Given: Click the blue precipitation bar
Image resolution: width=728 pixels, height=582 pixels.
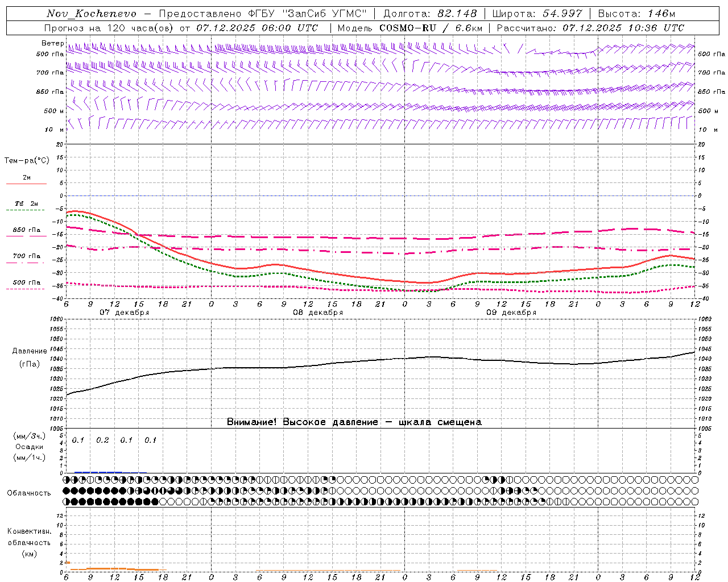Looking at the screenshot, I should click(98, 472).
